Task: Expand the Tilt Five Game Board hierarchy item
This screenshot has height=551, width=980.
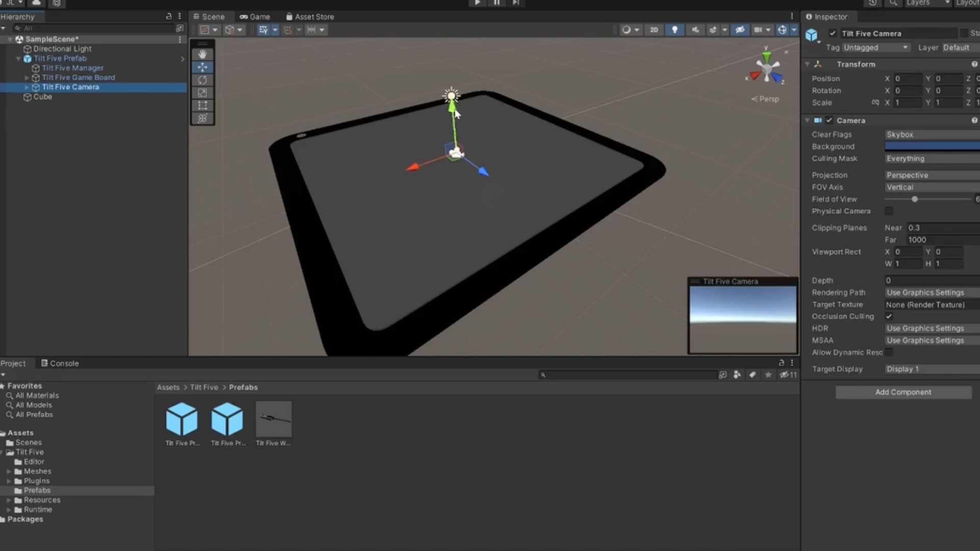Action: 27,78
